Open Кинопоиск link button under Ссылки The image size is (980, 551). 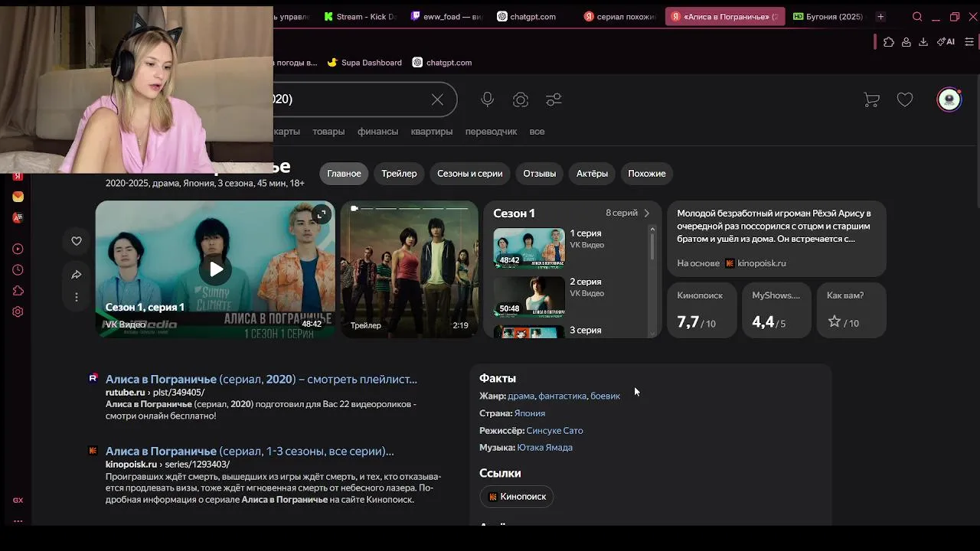[x=517, y=497]
